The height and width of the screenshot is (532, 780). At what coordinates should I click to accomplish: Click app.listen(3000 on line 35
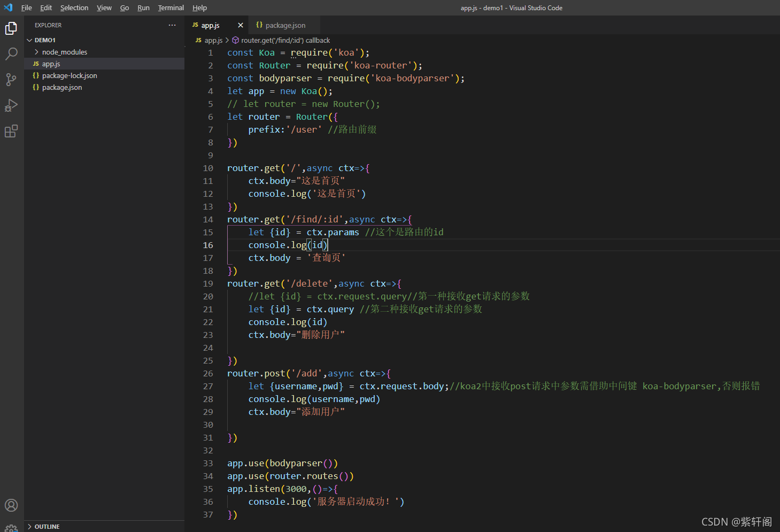click(267, 489)
